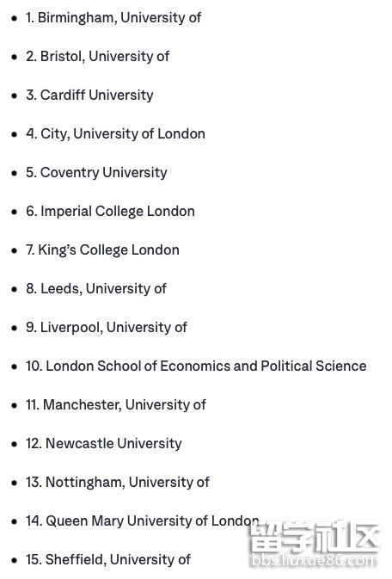
Task: Select Queen Mary University of London entry
Action: (143, 521)
